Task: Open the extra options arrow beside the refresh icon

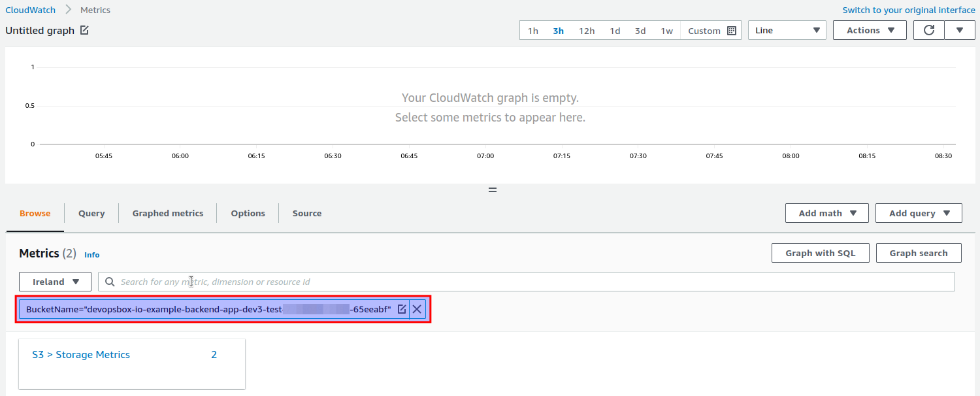Action: point(959,29)
